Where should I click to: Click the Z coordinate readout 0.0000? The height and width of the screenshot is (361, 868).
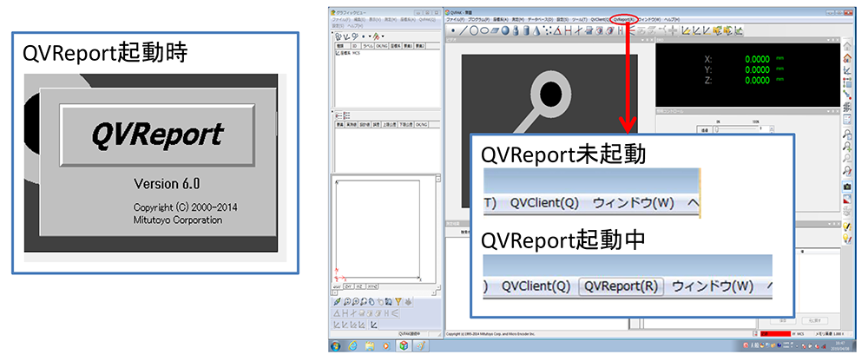(757, 81)
